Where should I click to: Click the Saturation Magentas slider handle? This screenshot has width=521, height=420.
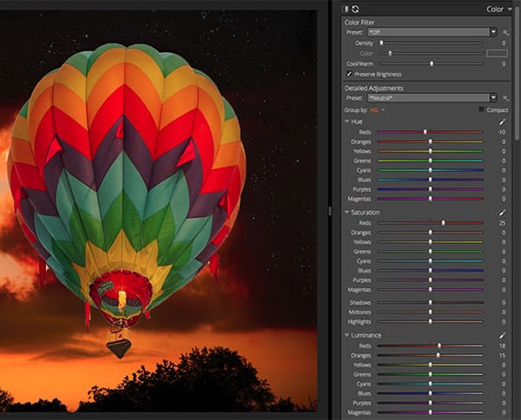click(431, 290)
